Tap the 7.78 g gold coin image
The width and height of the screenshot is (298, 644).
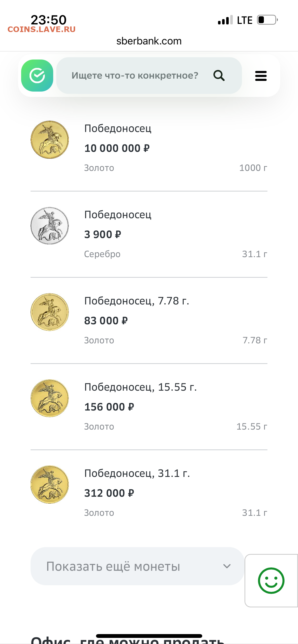click(50, 312)
